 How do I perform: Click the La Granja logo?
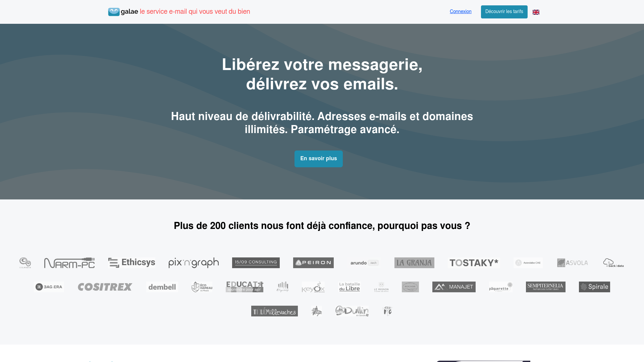pos(414,263)
